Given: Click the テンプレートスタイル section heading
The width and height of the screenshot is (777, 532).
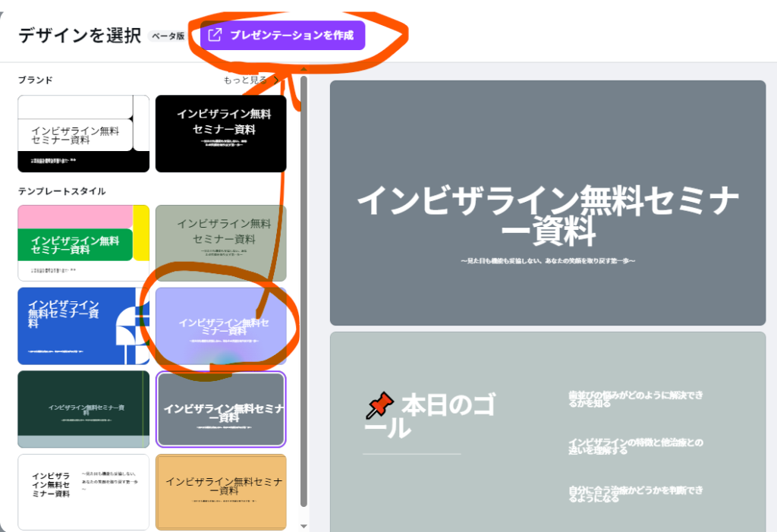Looking at the screenshot, I should 62,191.
